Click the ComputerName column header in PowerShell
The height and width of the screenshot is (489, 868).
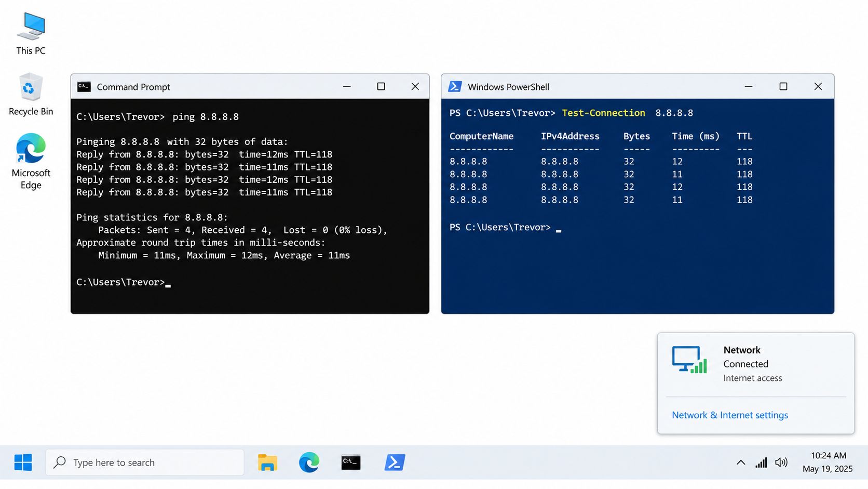click(x=481, y=136)
